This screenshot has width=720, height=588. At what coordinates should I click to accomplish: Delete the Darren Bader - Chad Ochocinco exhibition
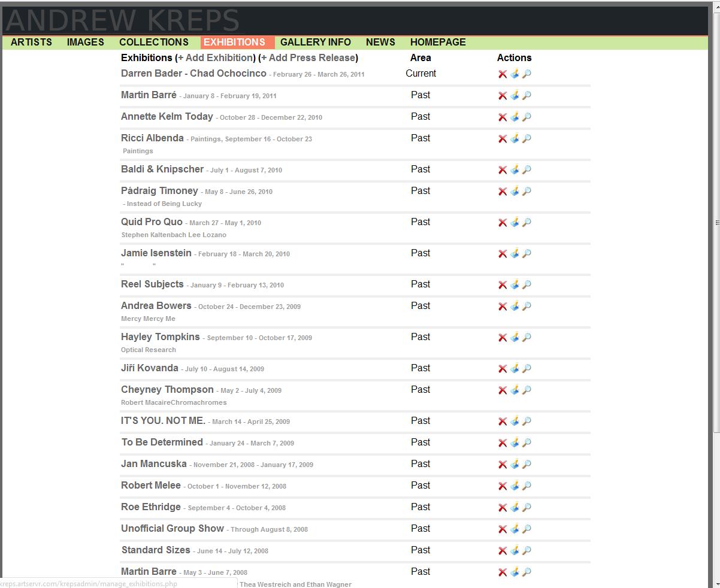click(x=503, y=74)
